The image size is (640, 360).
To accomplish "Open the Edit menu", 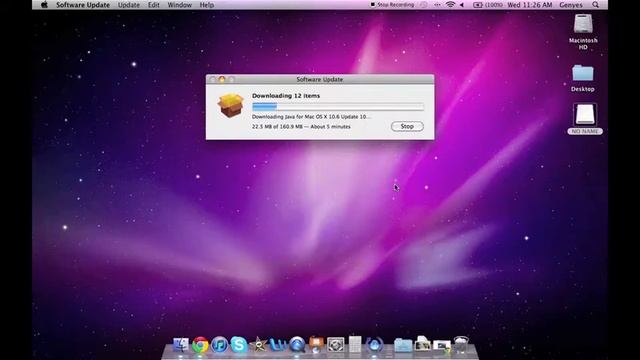I will (x=154, y=5).
